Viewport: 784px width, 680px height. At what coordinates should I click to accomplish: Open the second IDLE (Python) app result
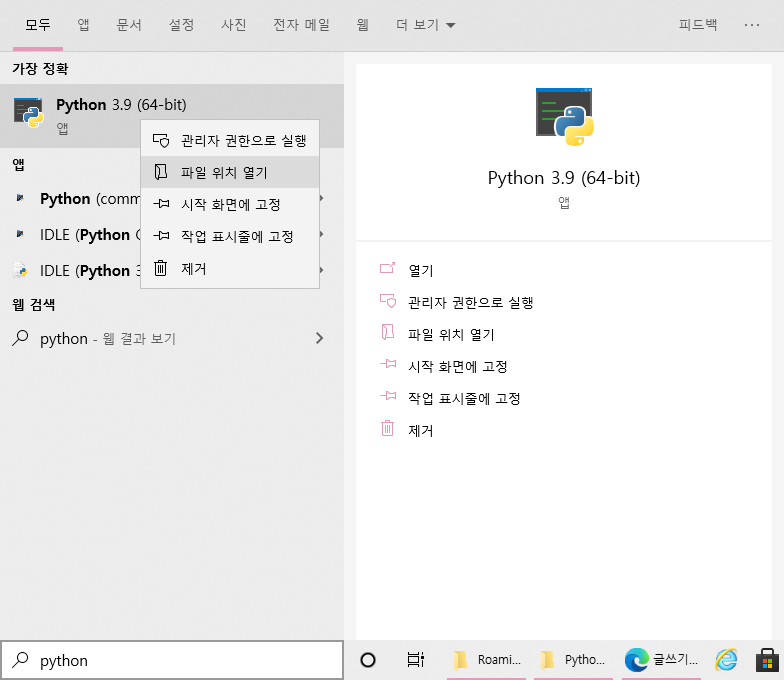click(172, 270)
